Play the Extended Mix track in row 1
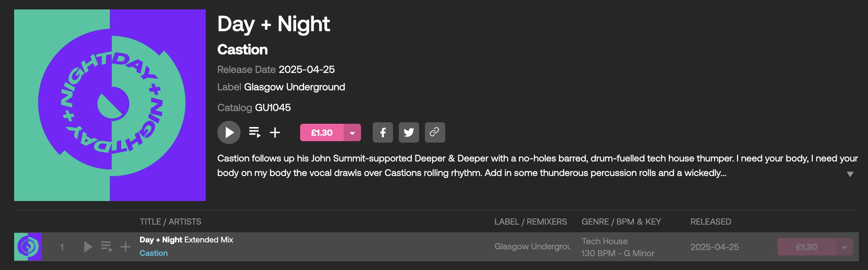The height and width of the screenshot is (270, 868). coord(88,247)
